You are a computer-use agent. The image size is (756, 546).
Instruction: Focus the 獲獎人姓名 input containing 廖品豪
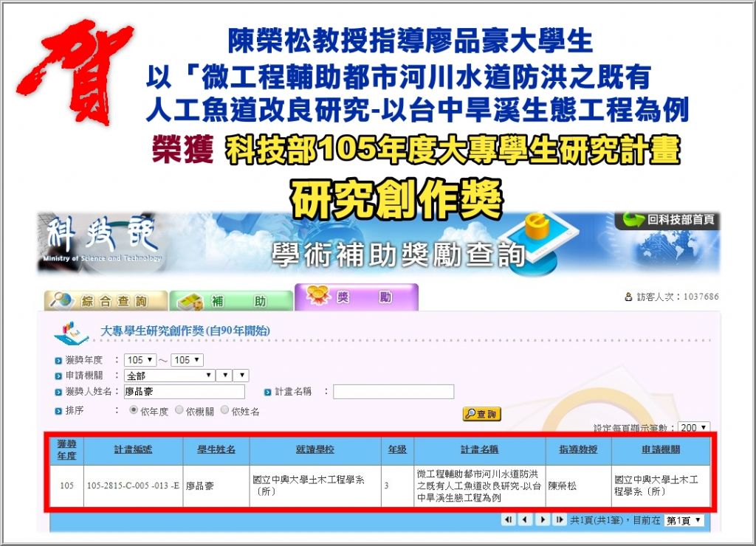pos(184,391)
